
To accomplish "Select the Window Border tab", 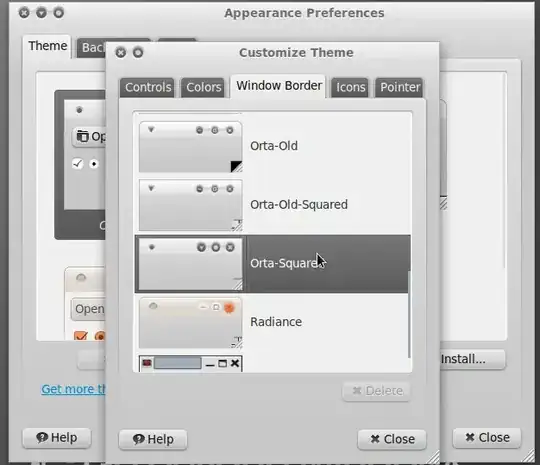I will 279,86.
